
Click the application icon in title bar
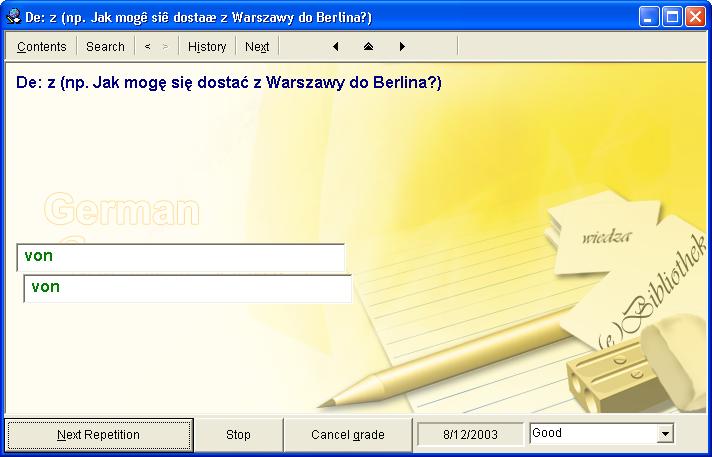click(13, 16)
